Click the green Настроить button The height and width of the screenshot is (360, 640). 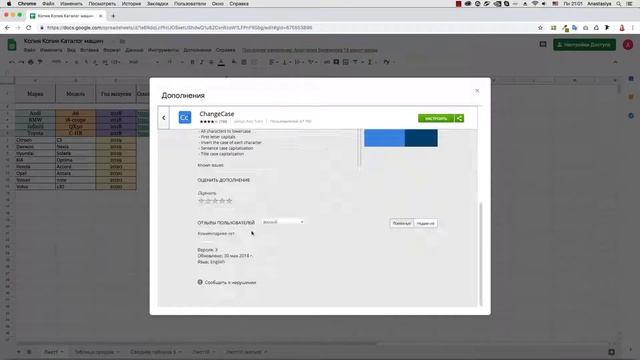point(436,118)
